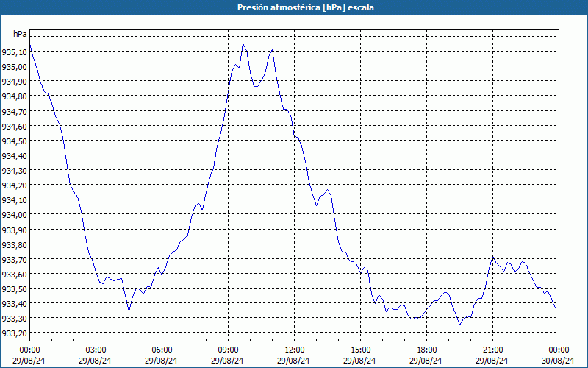This screenshot has width=588, height=368.
Task: Click the 933,60 y-axis value
Action: [14, 274]
